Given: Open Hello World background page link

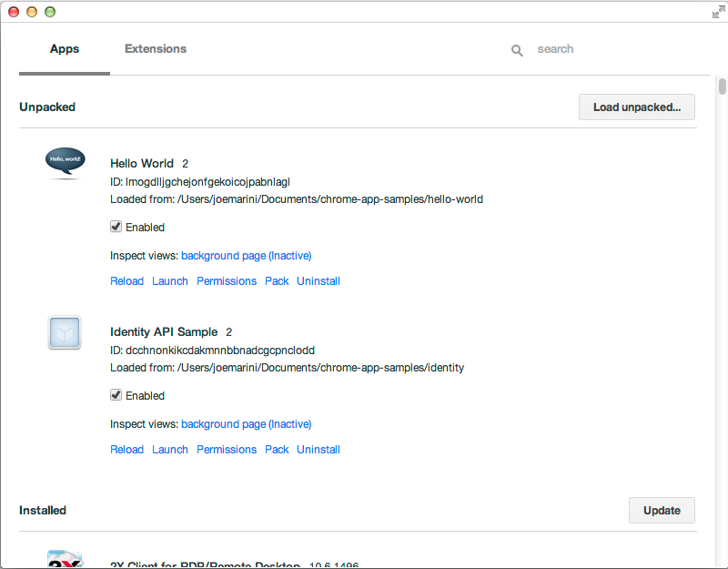Looking at the screenshot, I should 246,256.
